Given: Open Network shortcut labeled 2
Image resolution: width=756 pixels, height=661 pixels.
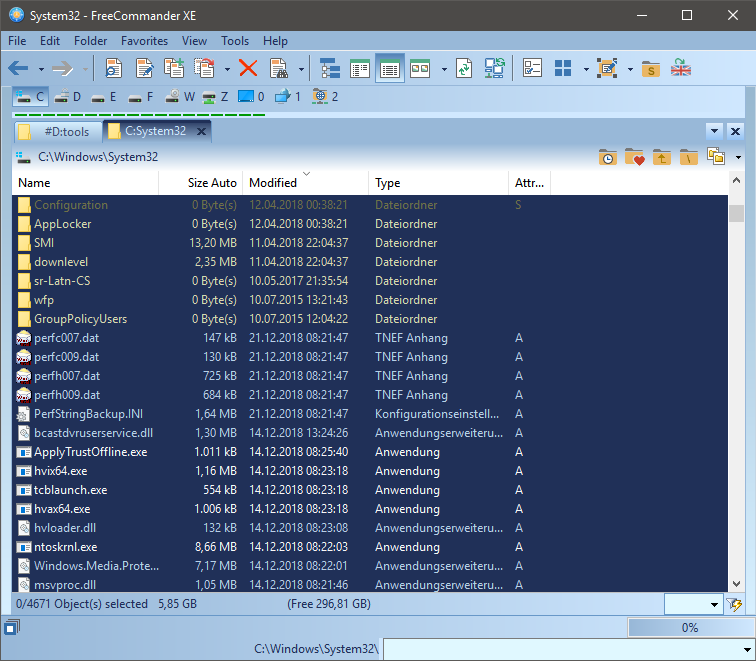Looking at the screenshot, I should [x=324, y=97].
